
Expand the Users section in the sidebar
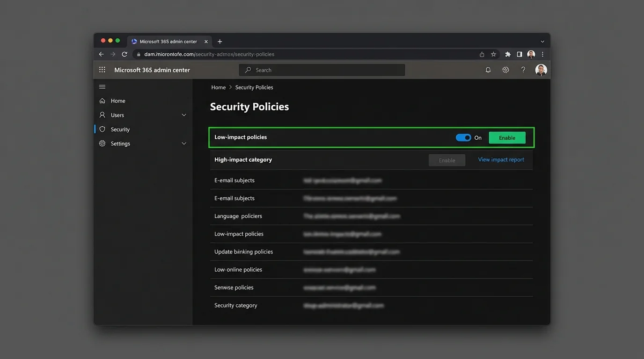pos(183,115)
